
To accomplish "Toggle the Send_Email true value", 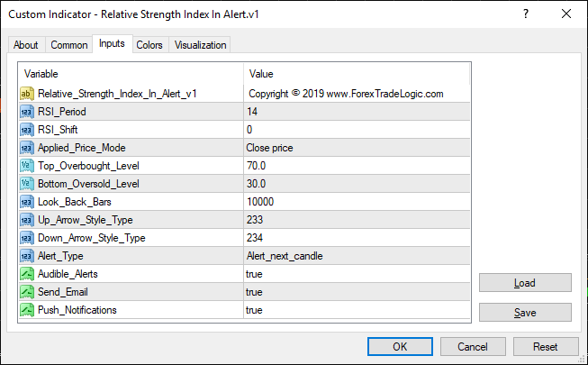I will (x=356, y=292).
